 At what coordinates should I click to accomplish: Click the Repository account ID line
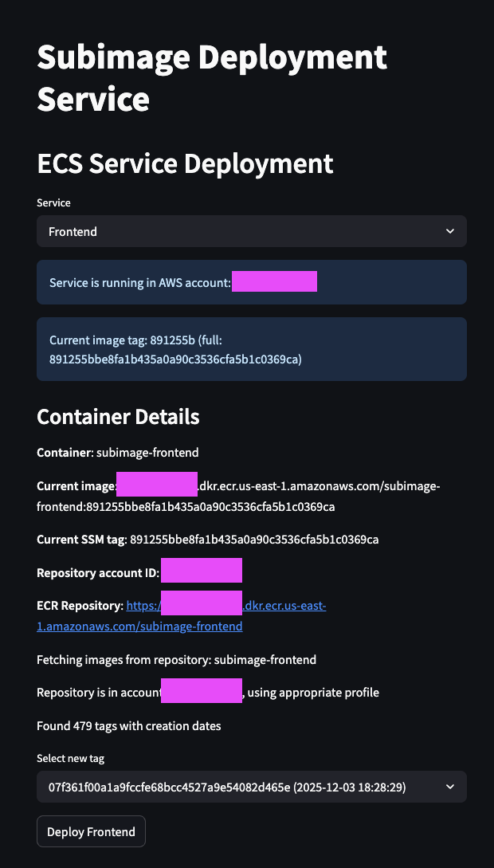pyautogui.click(x=99, y=573)
